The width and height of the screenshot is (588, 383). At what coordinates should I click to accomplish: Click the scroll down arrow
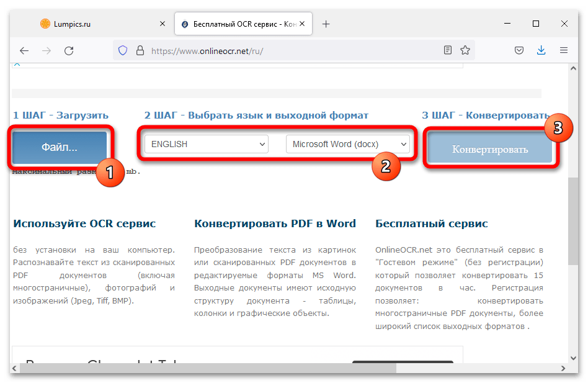(573, 358)
